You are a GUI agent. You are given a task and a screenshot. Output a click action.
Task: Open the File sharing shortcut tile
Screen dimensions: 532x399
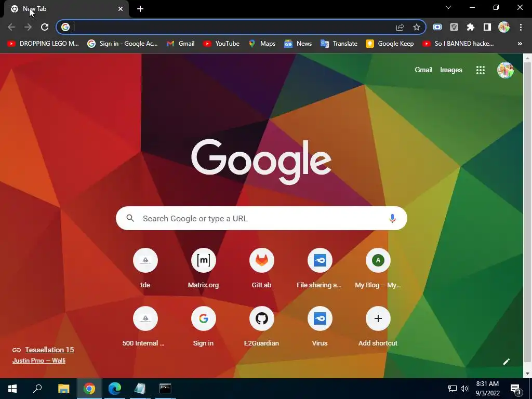tap(320, 269)
